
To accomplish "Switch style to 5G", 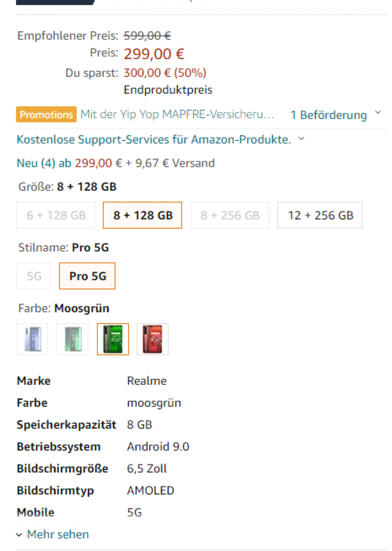I will point(34,277).
